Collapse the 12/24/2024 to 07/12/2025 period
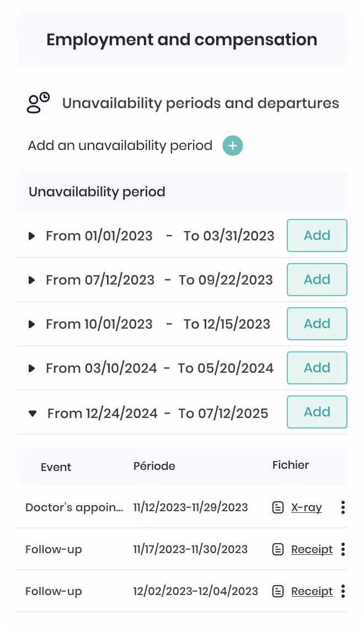Viewport: 364px width, 632px height. tap(33, 413)
